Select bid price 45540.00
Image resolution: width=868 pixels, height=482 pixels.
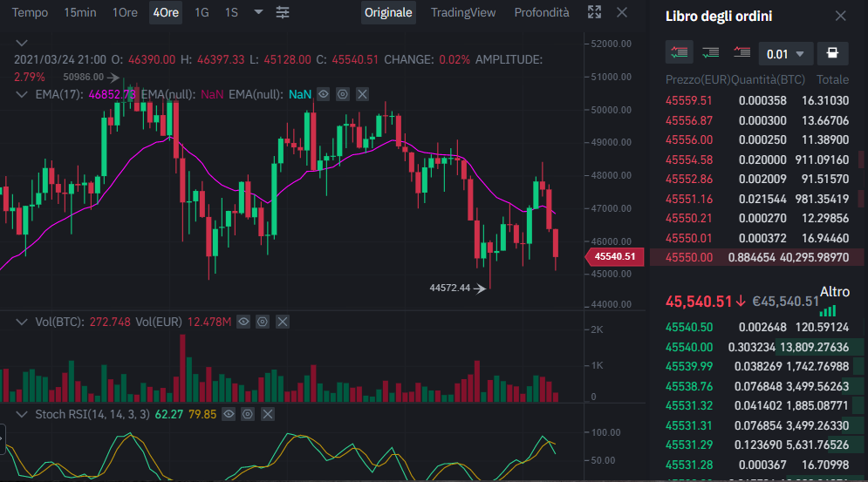tap(688, 348)
